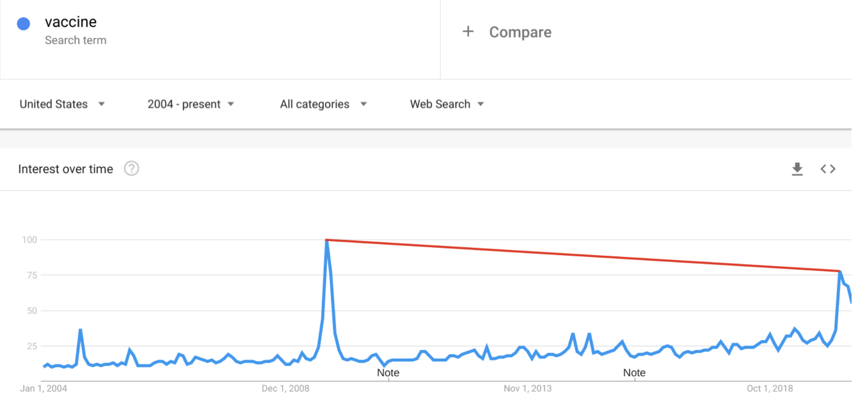Click the red trend line
This screenshot has width=868, height=420.
(583, 256)
